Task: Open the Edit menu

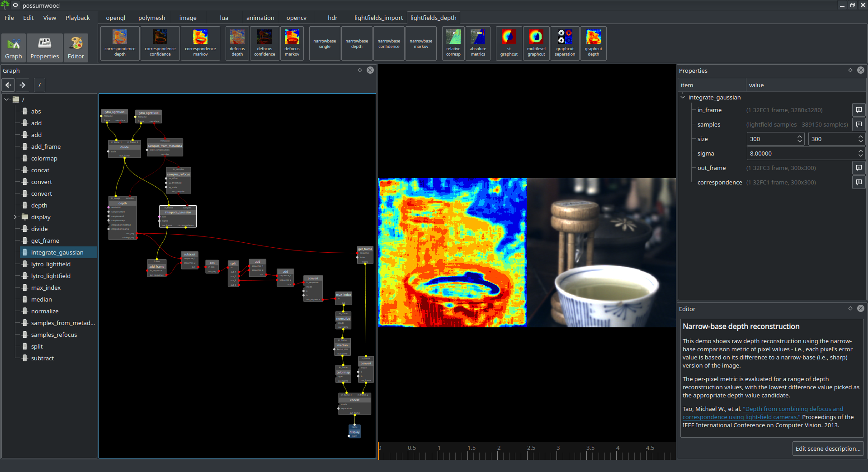Action: (28, 18)
